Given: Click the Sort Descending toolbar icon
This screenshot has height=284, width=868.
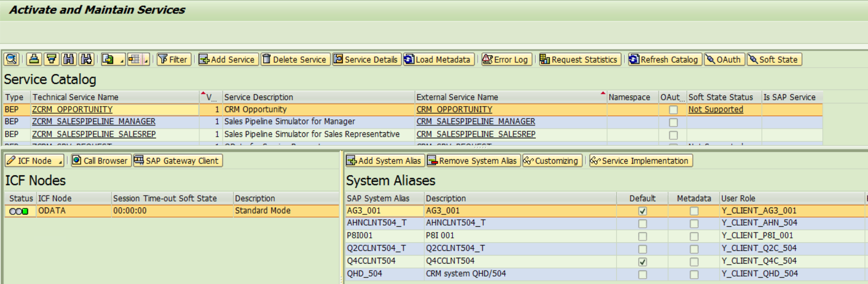Looking at the screenshot, I should pos(51,59).
